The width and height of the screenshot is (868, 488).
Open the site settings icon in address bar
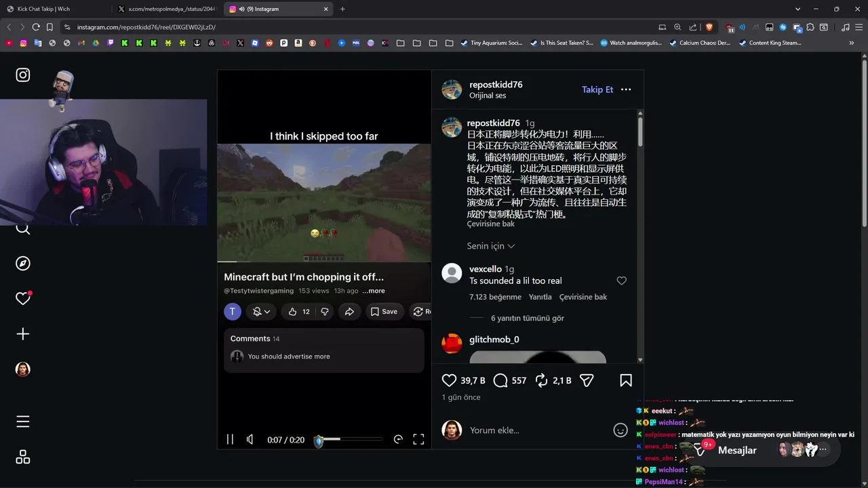[x=66, y=27]
